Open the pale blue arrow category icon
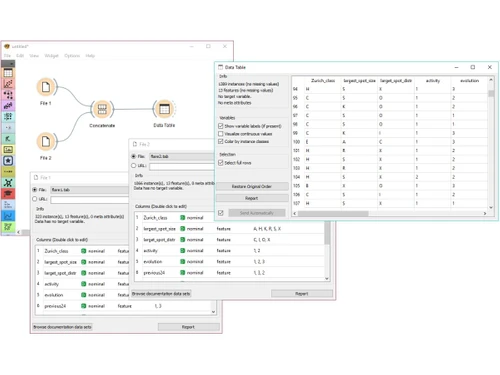500x375 pixels. tap(8, 128)
